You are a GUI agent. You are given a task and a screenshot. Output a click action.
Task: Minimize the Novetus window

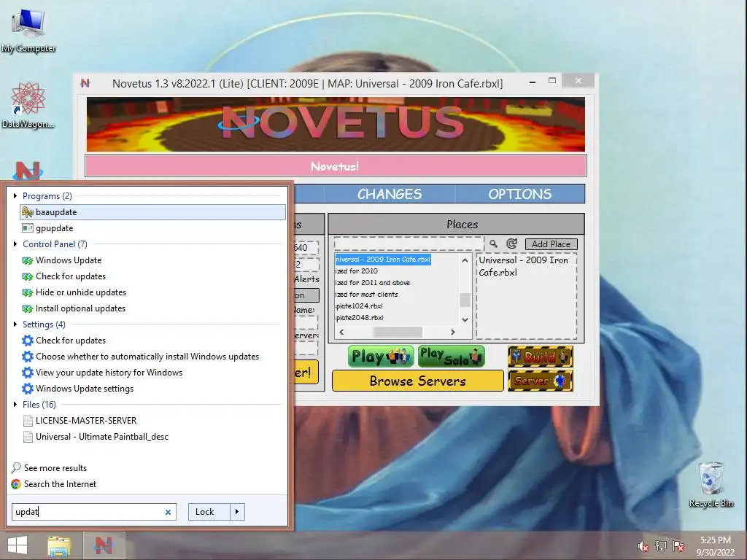[x=533, y=82]
